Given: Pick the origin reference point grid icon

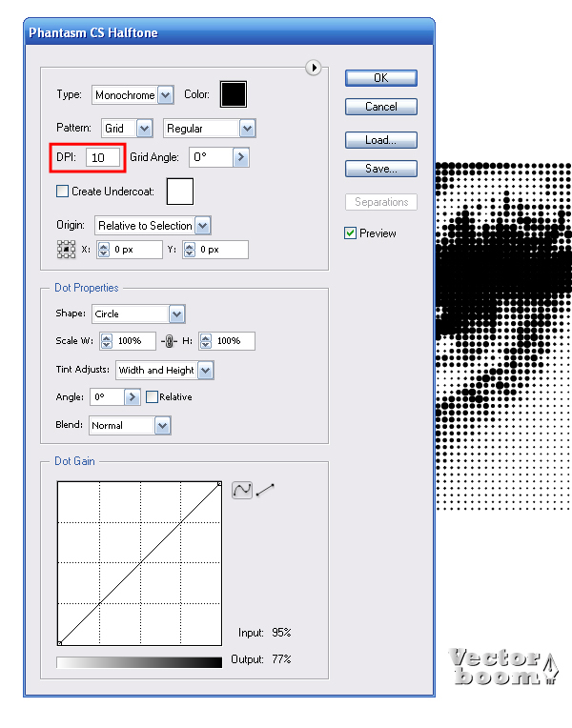Looking at the screenshot, I should (x=66, y=250).
